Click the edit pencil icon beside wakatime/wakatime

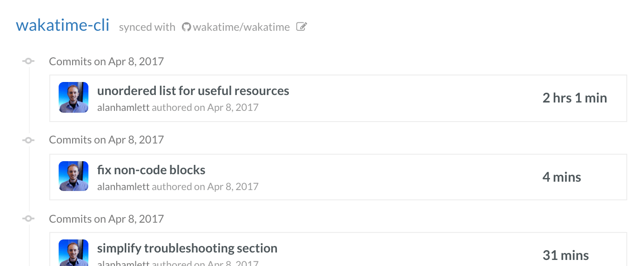pos(302,27)
